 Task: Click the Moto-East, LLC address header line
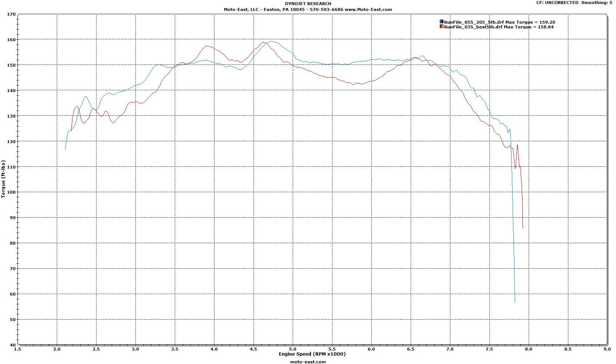tap(308, 9)
